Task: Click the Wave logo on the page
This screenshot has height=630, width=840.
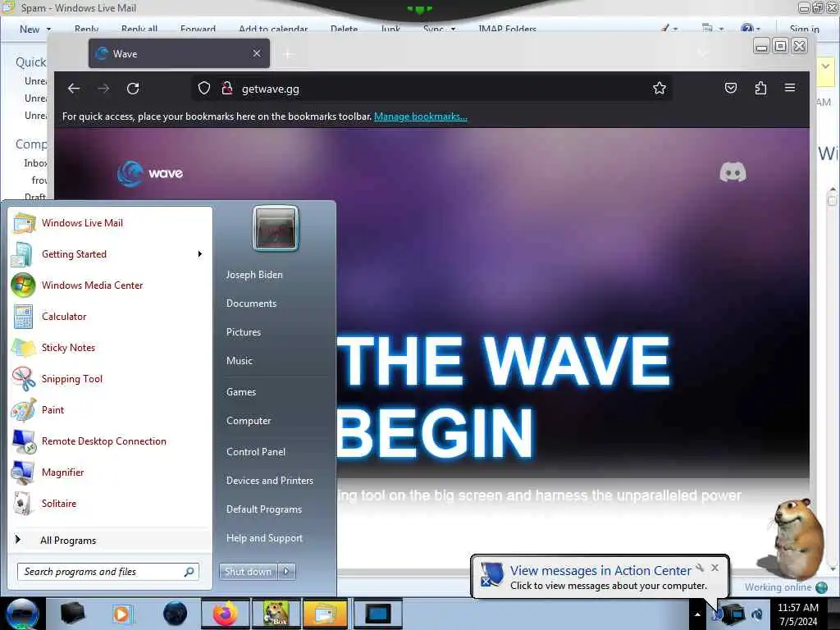Action: [x=150, y=174]
